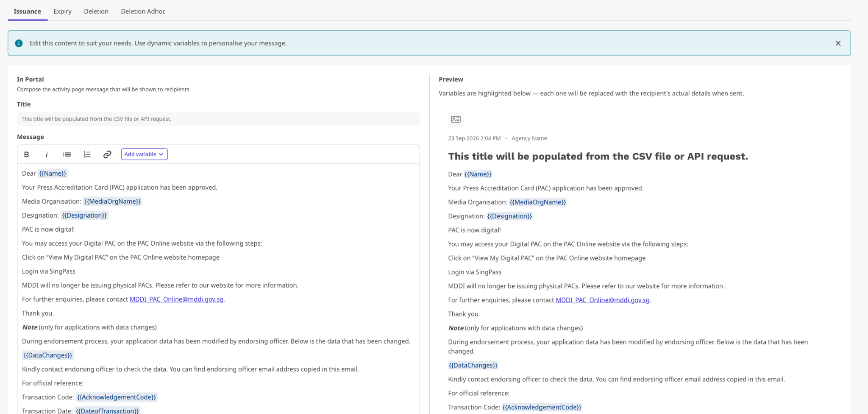Switch to the Expiry tab

click(62, 11)
